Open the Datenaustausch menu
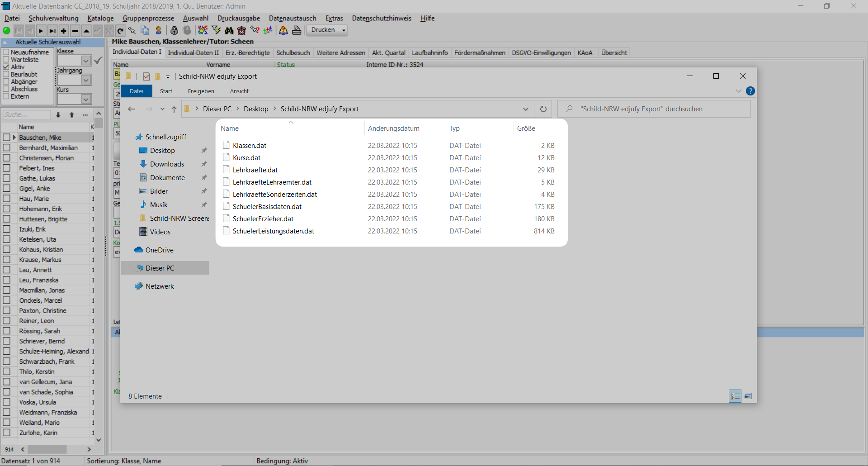 click(292, 18)
